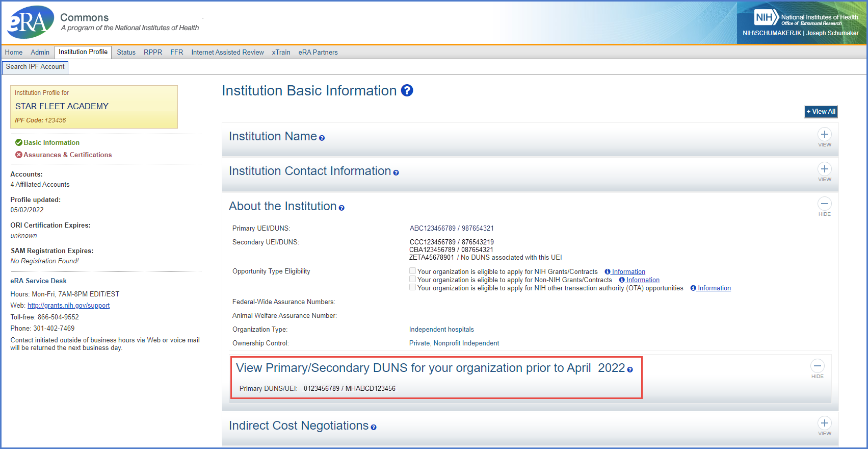This screenshot has width=868, height=449.
Task: Open the xTrain menu
Action: 281,52
